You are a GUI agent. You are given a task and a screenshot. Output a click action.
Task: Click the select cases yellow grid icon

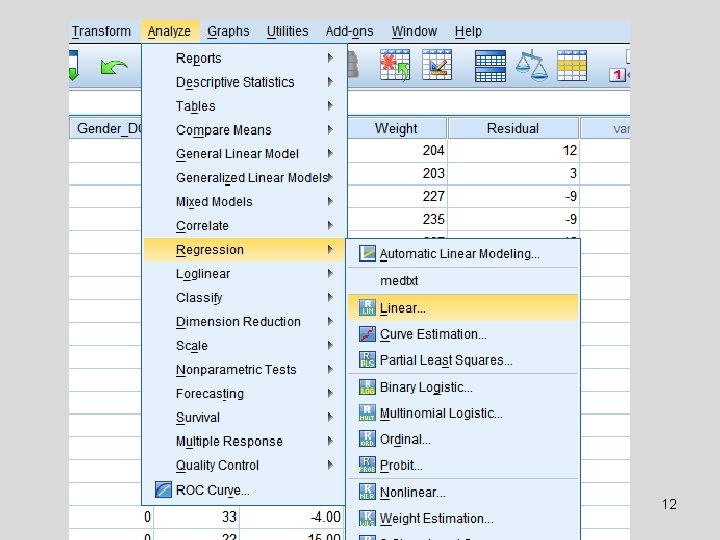[x=572, y=66]
